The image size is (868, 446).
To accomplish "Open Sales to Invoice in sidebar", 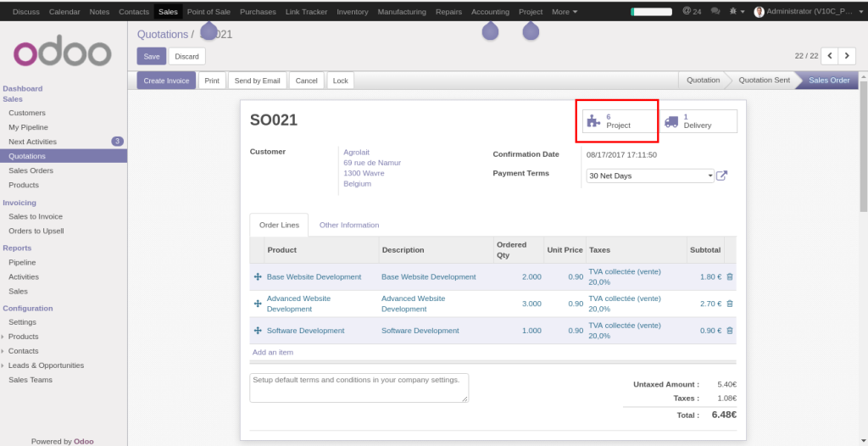I will 36,216.
